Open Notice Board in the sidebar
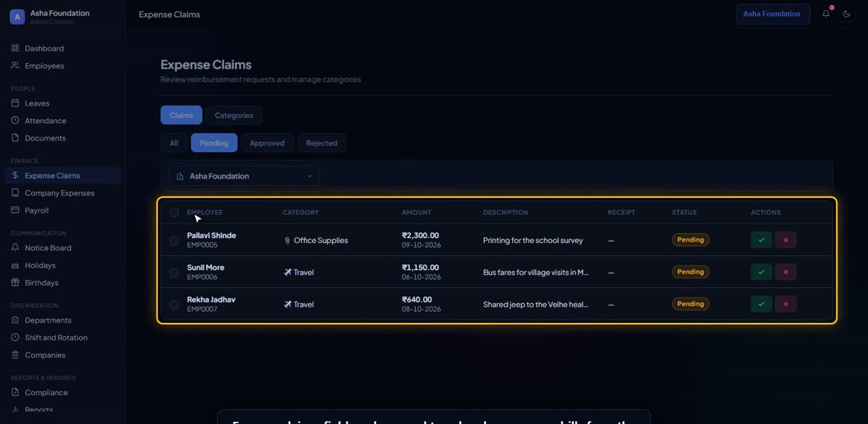Image resolution: width=868 pixels, height=424 pixels. (62, 248)
